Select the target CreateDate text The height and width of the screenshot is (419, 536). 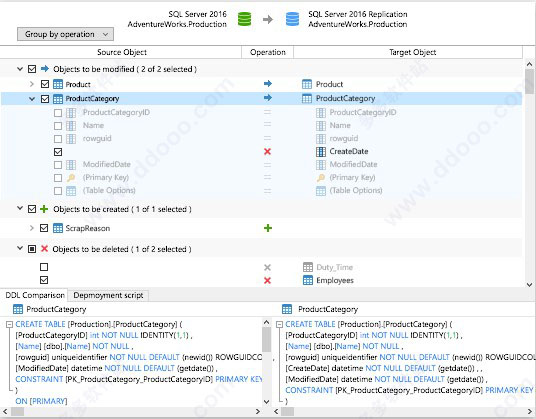point(349,151)
